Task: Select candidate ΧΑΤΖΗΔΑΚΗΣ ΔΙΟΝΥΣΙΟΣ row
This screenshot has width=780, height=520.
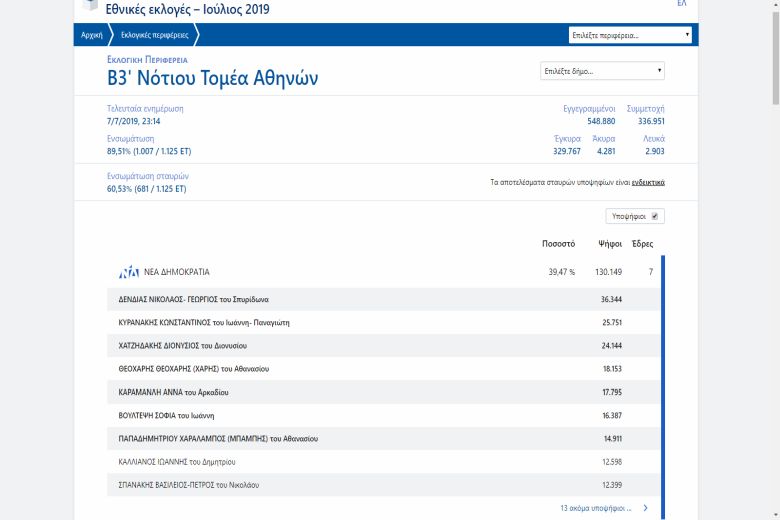Action: click(384, 345)
